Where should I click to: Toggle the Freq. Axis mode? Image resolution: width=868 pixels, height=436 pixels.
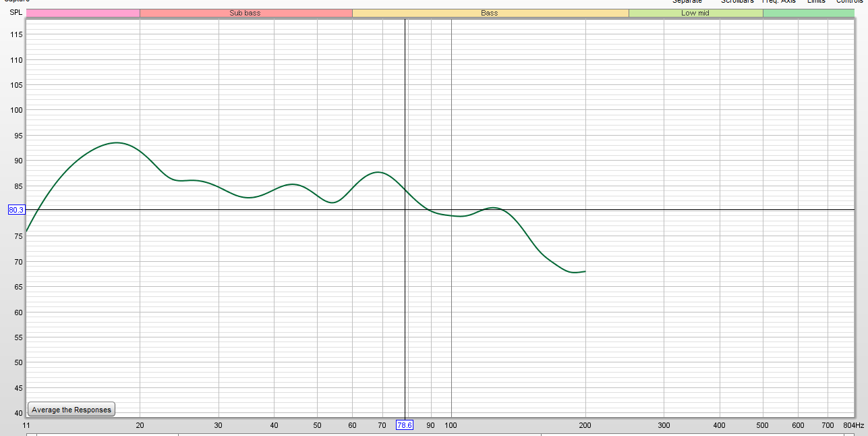[x=778, y=2]
